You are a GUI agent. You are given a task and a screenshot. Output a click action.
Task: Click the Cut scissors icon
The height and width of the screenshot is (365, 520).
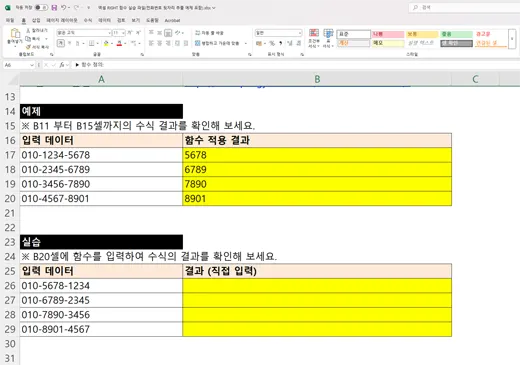(28, 31)
